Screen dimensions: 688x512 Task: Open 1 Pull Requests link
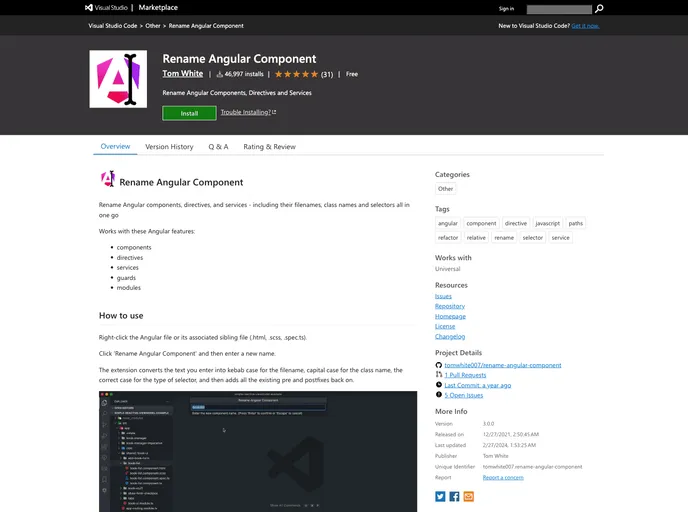(x=465, y=375)
